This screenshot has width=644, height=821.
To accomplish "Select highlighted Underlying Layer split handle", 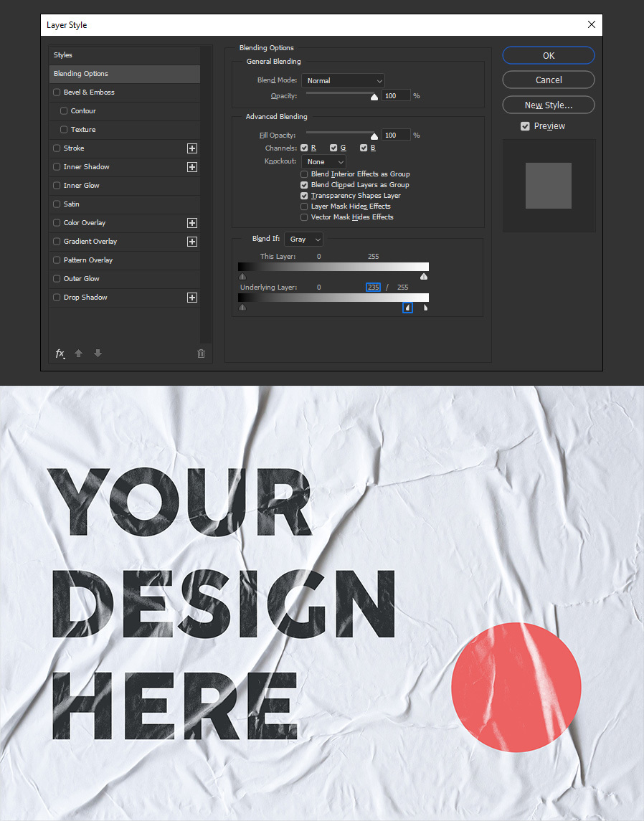I will point(407,308).
